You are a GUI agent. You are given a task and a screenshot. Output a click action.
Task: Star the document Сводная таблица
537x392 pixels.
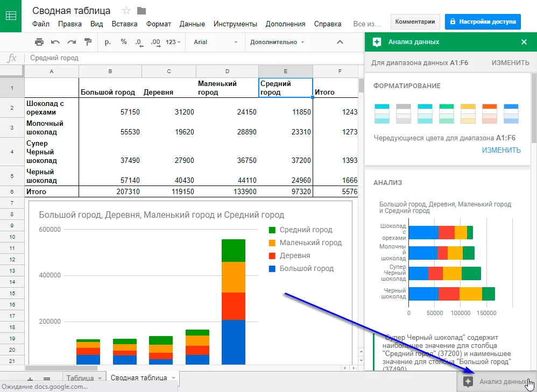126,11
